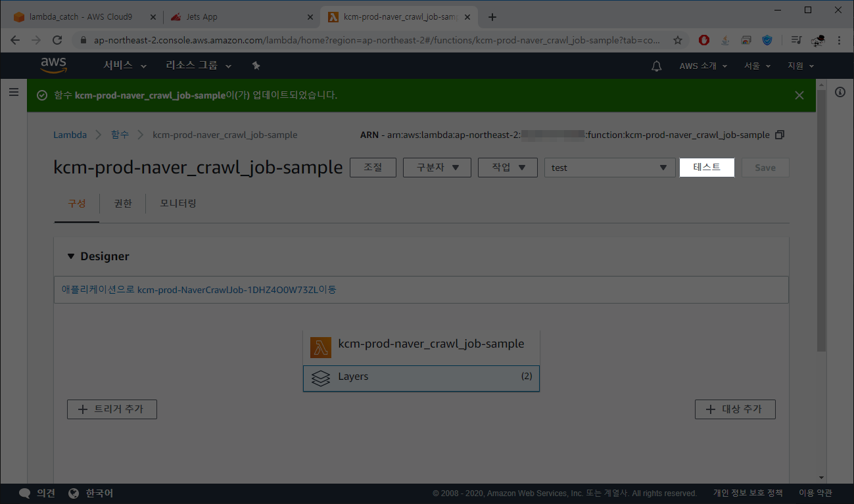Dismiss the green update notification
The height and width of the screenshot is (504, 854).
tap(799, 95)
